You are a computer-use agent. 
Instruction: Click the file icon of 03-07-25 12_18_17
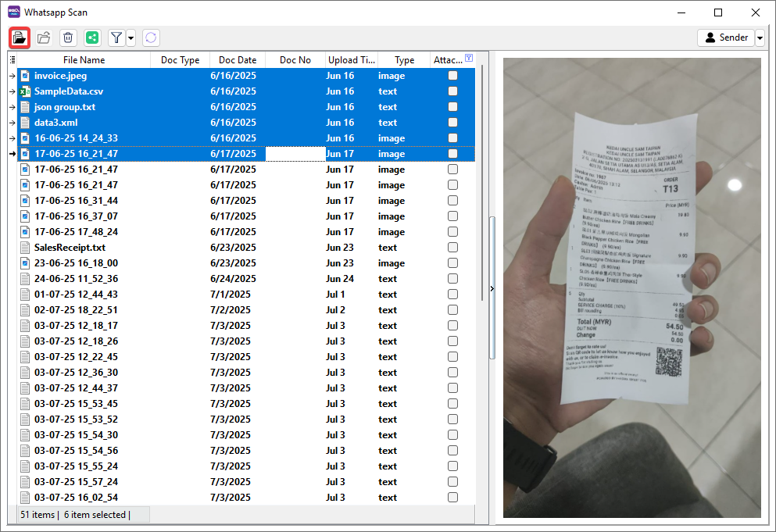(25, 326)
